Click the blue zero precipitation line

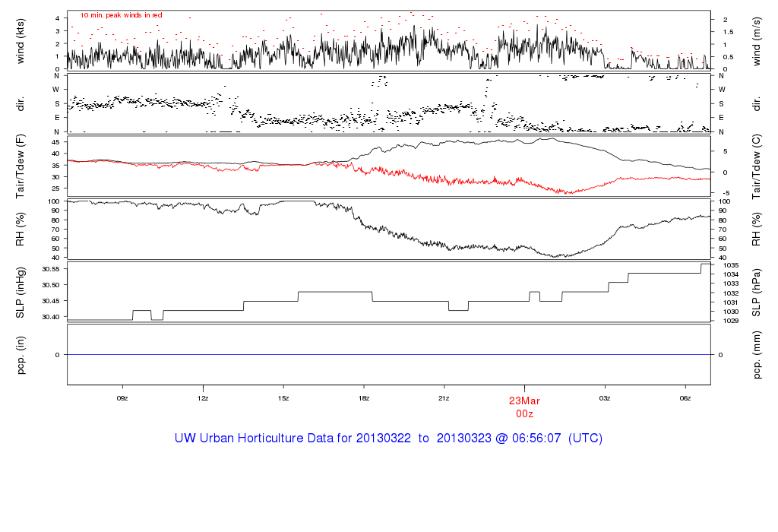pyautogui.click(x=388, y=354)
